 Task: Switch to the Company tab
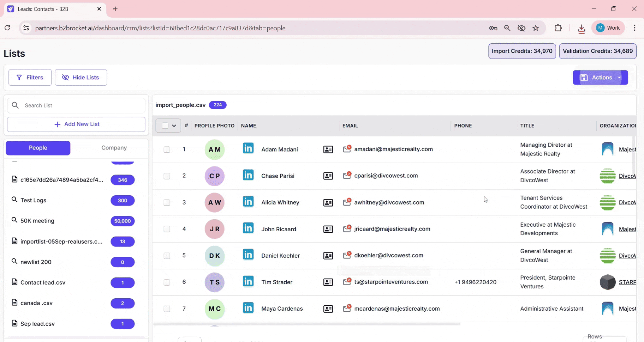pos(114,148)
